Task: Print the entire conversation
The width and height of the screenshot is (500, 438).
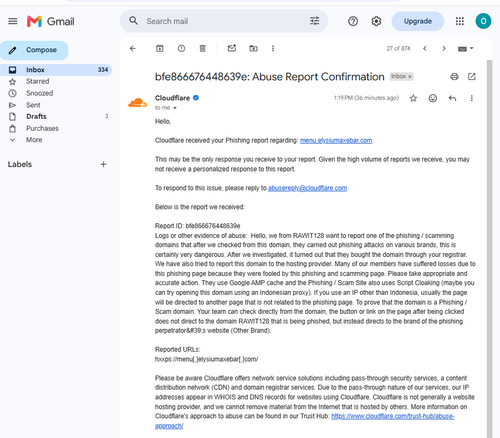Action: 454,77
